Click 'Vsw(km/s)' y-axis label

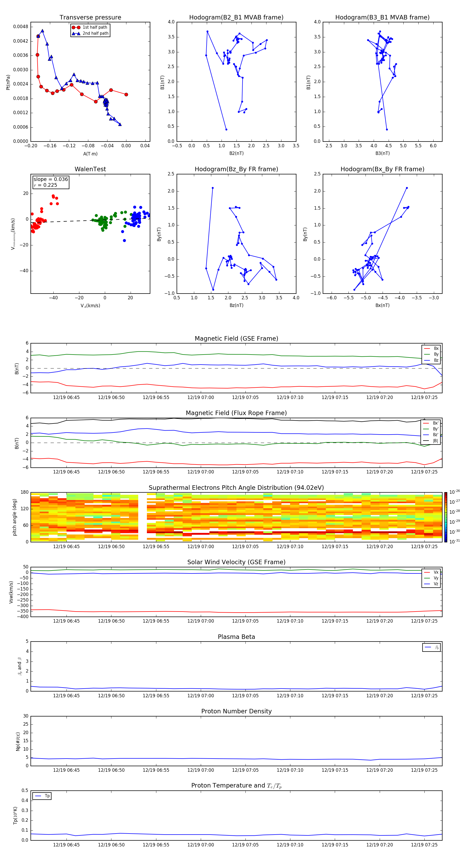pos(11,592)
